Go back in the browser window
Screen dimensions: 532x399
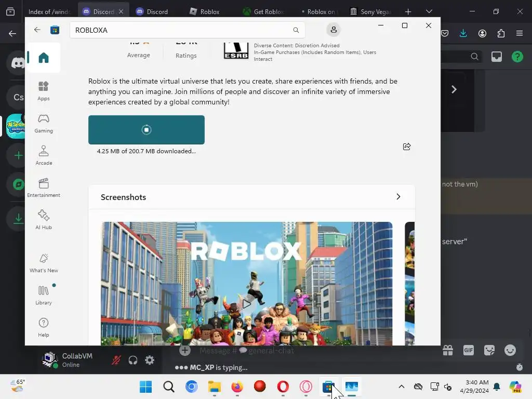click(12, 33)
